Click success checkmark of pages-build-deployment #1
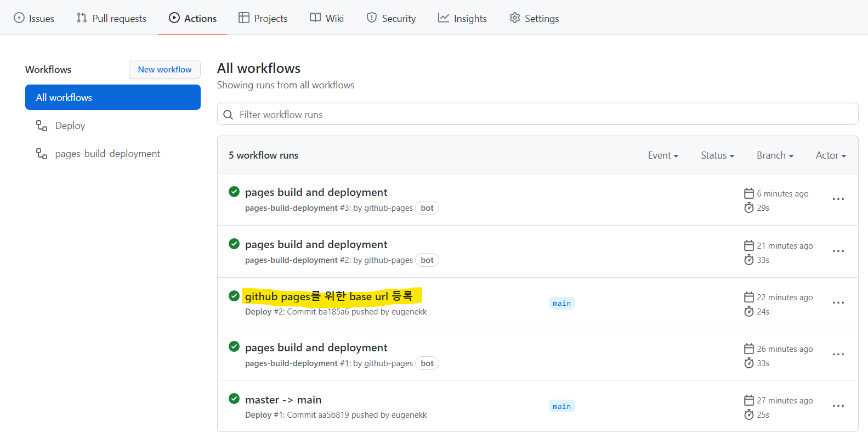Screen dimensions: 868x432 pos(234,346)
